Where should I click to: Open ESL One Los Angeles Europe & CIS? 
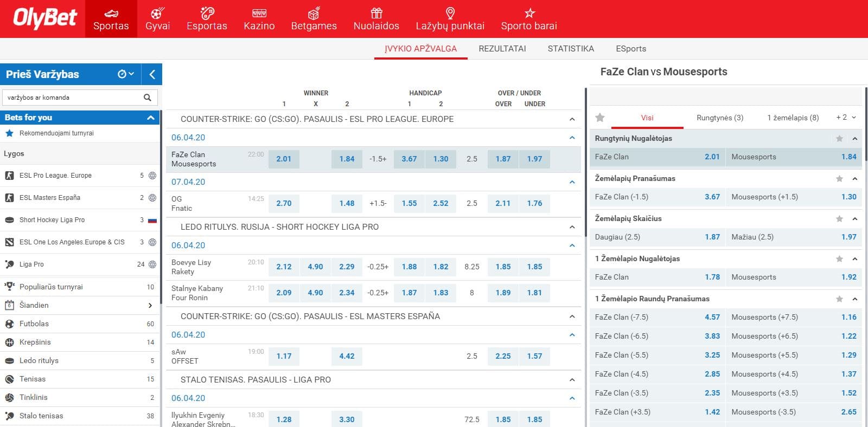80,242
